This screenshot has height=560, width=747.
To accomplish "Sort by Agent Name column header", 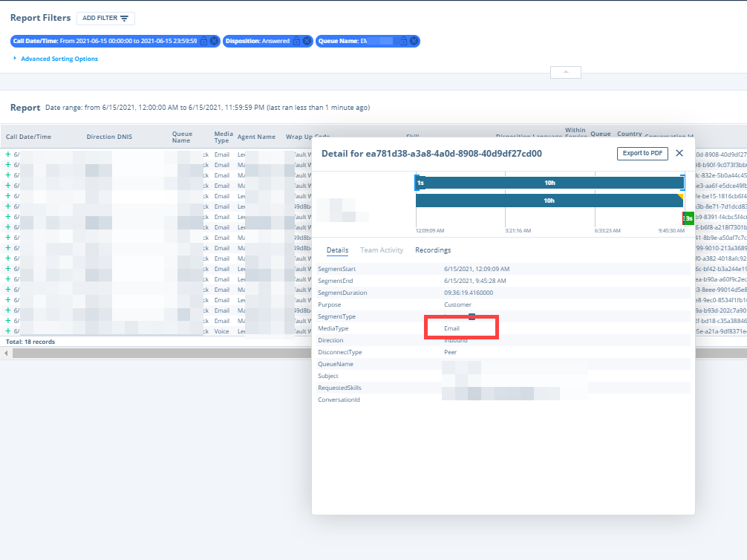I will tap(256, 137).
